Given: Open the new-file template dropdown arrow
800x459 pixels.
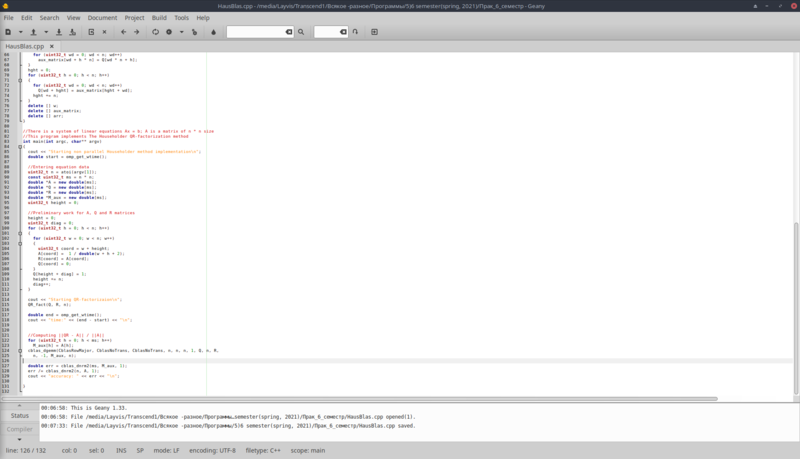Looking at the screenshot, I should click(x=20, y=32).
